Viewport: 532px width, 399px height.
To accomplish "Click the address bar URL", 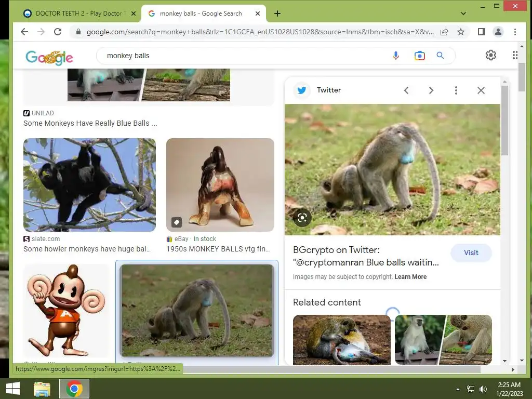I will (260, 32).
